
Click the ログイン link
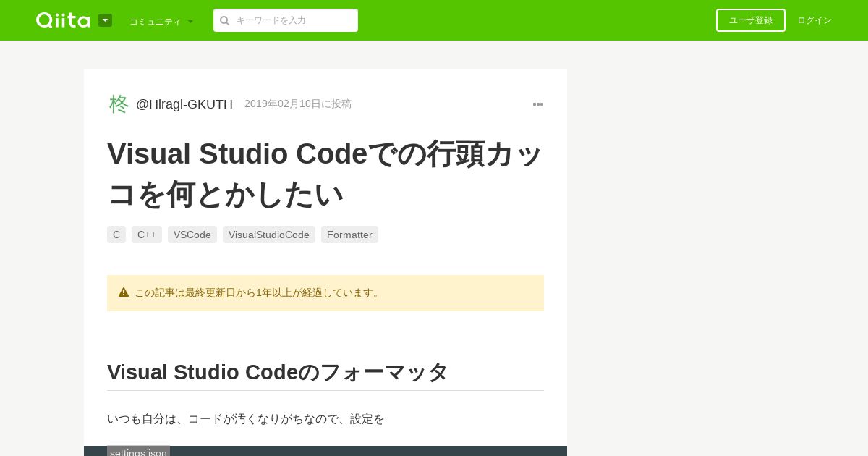tap(814, 20)
